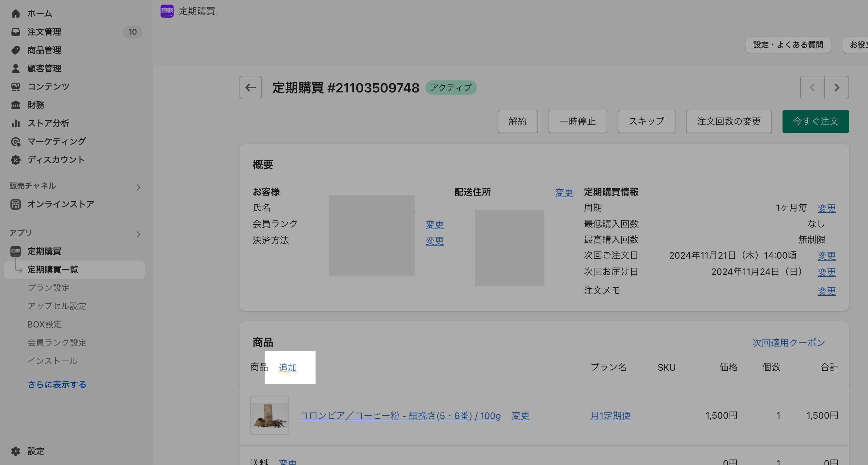Open orders via the inbox icon
The width and height of the screenshot is (868, 465).
tap(16, 32)
